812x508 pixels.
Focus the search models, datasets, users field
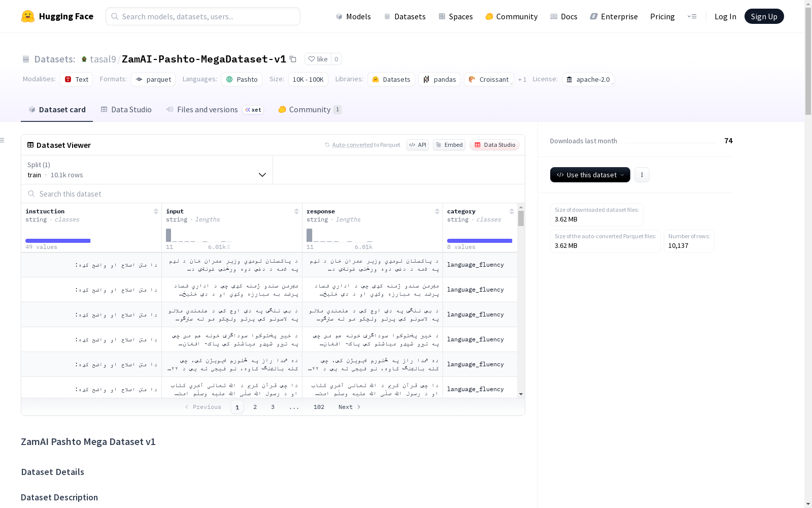coord(203,16)
